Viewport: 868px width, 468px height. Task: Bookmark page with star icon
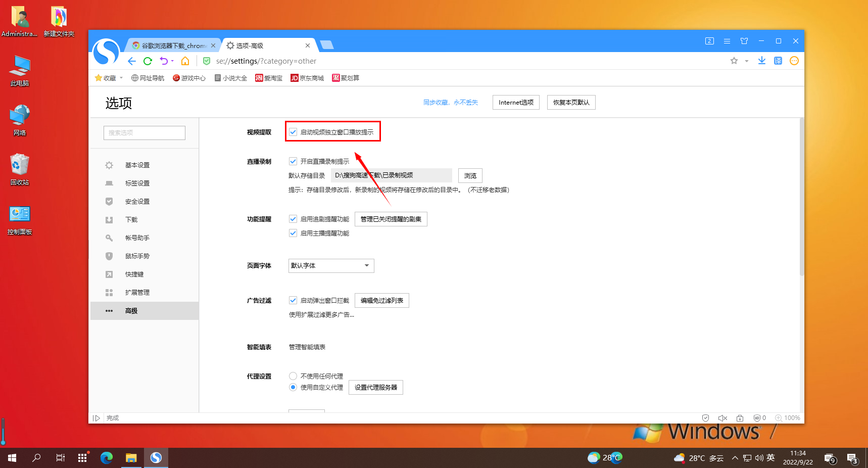click(734, 61)
